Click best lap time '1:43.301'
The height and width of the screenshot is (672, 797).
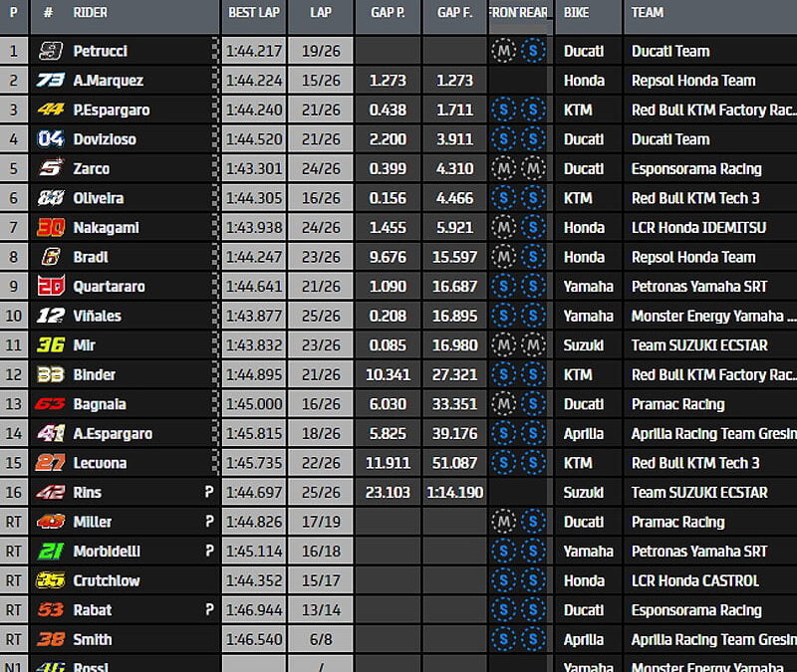[x=254, y=168]
